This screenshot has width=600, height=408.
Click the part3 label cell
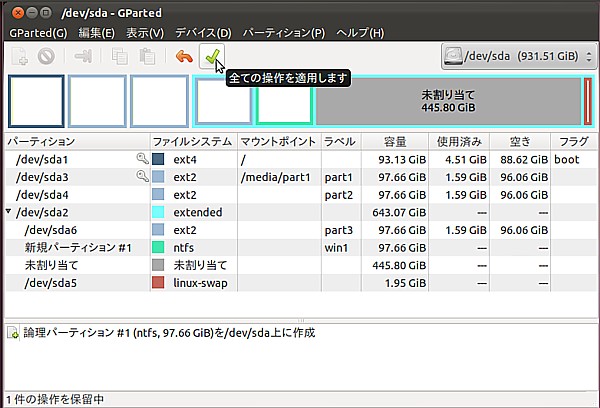(339, 230)
